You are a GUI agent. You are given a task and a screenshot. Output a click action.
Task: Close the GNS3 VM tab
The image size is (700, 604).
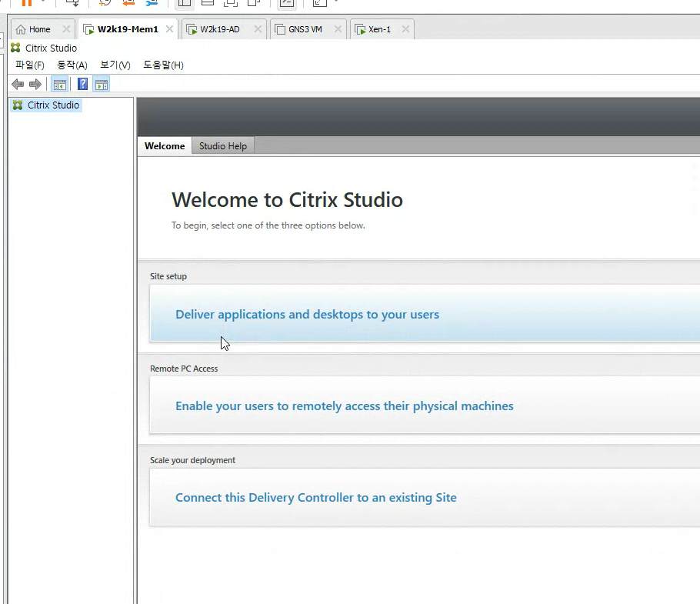tap(338, 29)
